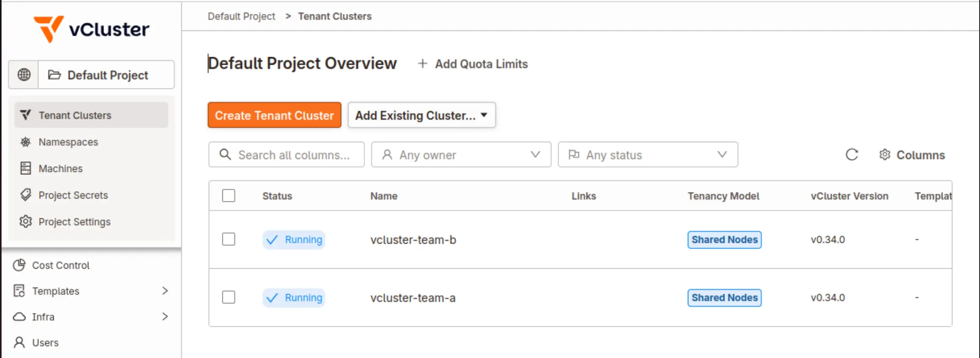Sort by the Status column header
The image size is (980, 358).
pos(277,196)
